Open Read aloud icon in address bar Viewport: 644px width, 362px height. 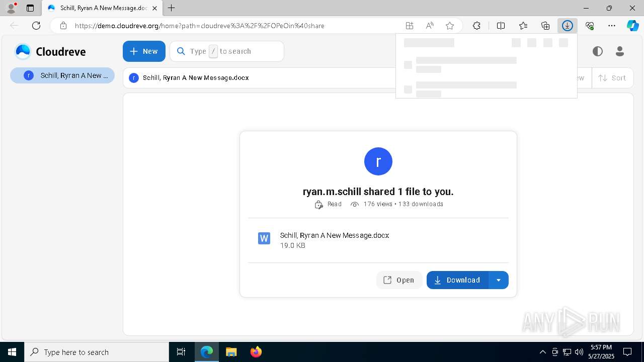430,26
